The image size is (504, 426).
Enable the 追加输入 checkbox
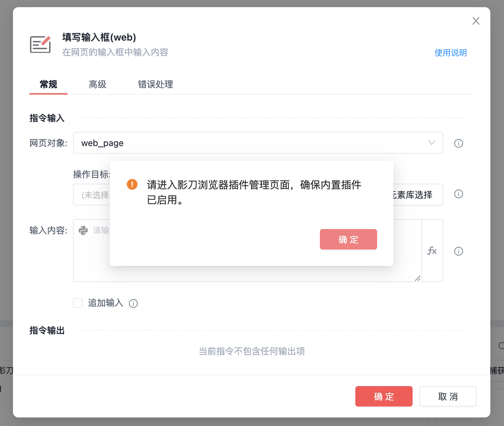tap(78, 303)
